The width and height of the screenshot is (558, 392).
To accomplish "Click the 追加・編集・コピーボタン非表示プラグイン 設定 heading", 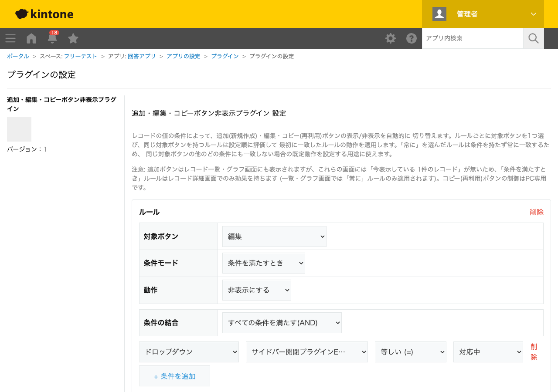I will point(209,113).
